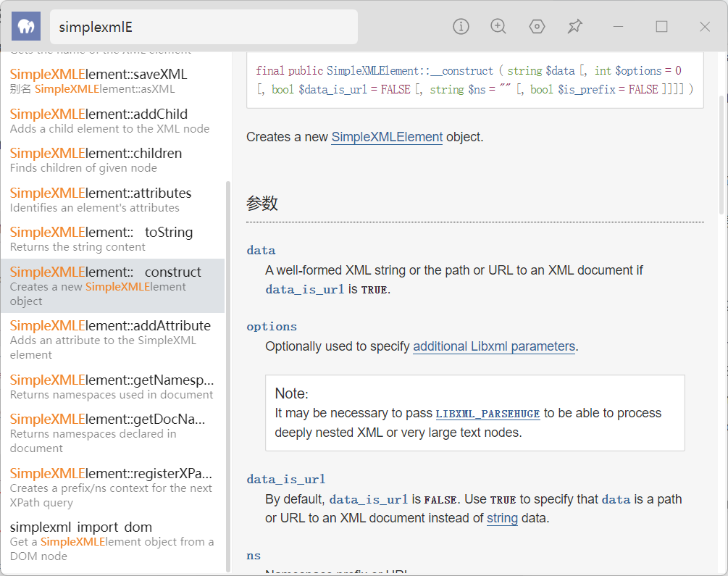
Task: Select SimpleXMLElement::getDocNa... result
Action: click(x=112, y=433)
